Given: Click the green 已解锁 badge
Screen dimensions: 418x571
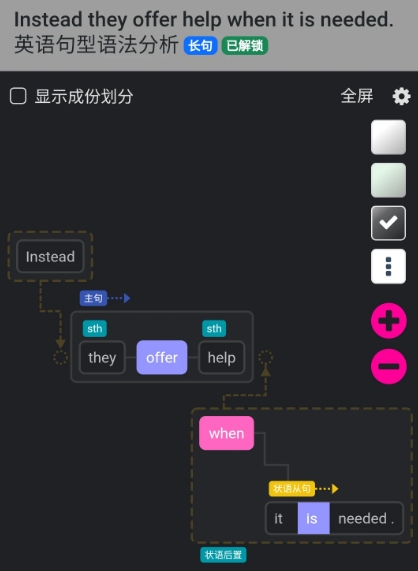Looking at the screenshot, I should 245,46.
